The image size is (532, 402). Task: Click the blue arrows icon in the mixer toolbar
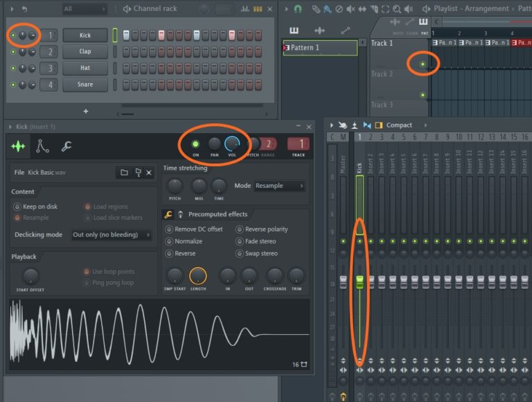(x=366, y=125)
